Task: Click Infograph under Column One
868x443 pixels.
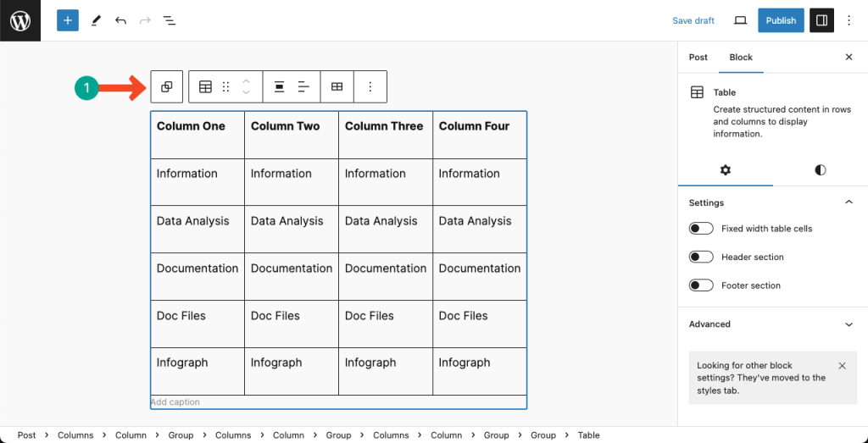Action: 197,371
